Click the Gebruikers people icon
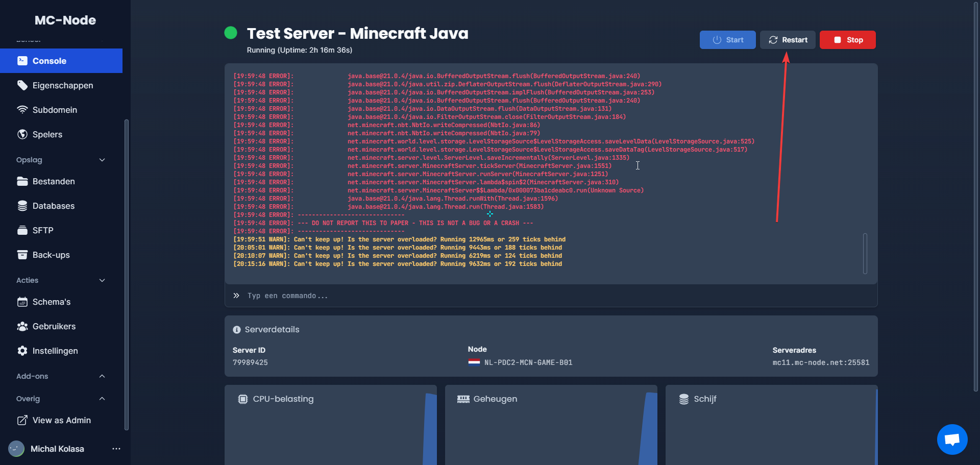Viewport: 980px width, 465px height. (22, 326)
